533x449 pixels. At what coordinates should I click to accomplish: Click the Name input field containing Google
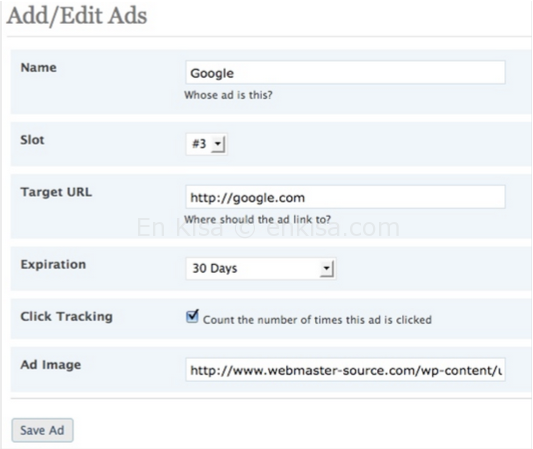[345, 72]
